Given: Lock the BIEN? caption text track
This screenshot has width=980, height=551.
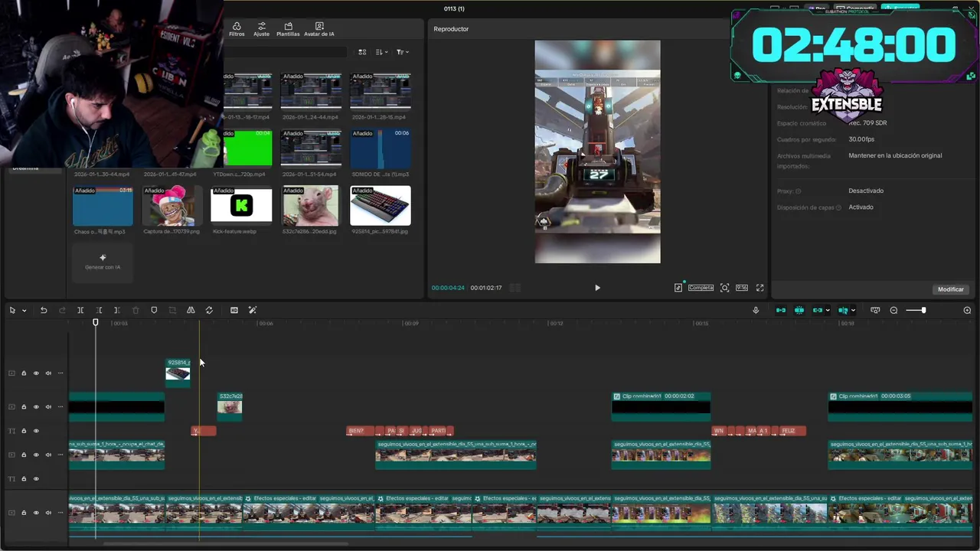Looking at the screenshot, I should coord(24,431).
